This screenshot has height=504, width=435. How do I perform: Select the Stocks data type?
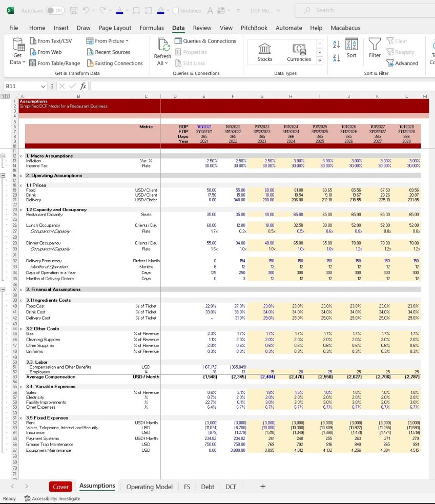pos(264,51)
